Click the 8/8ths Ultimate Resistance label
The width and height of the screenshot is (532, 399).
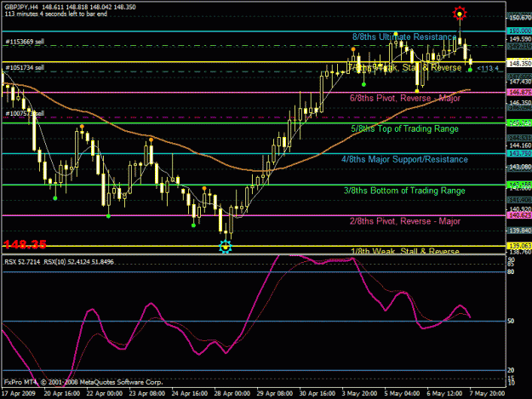(404, 37)
